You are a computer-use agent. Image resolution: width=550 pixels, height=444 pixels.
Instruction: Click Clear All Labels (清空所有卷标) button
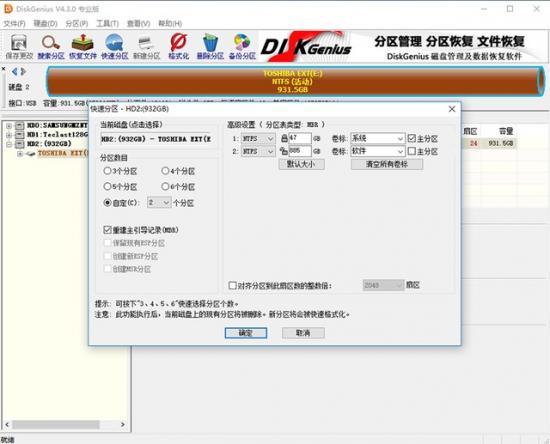click(x=387, y=164)
